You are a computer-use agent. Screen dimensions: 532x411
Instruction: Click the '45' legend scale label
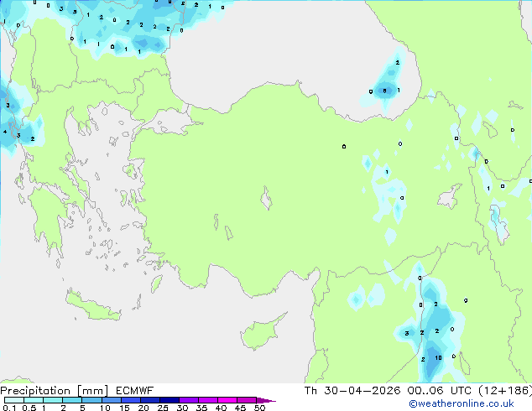[240, 408]
